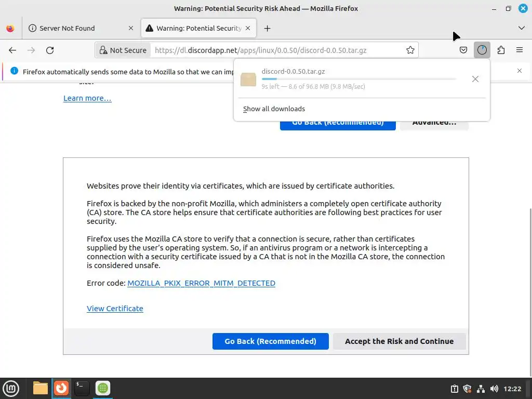
Task: Open the Firefox application menu
Action: (x=520, y=50)
